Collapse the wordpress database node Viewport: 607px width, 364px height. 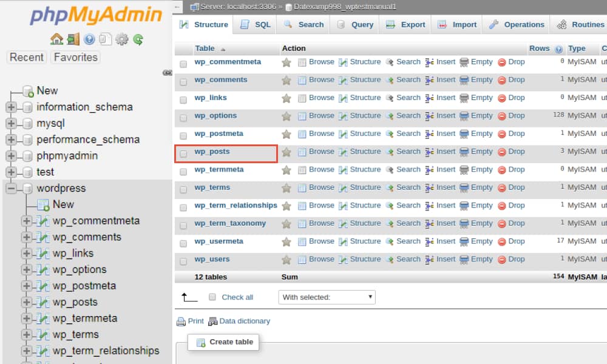[x=11, y=189]
